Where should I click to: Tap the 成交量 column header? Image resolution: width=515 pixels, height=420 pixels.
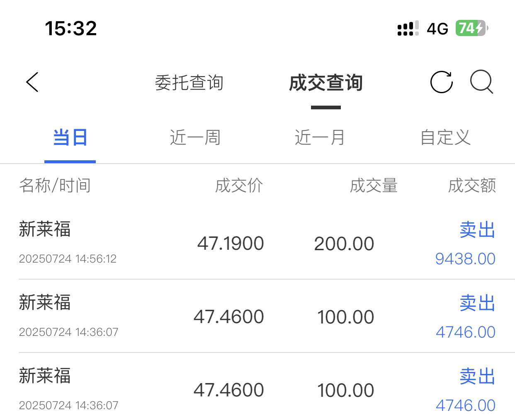(374, 185)
